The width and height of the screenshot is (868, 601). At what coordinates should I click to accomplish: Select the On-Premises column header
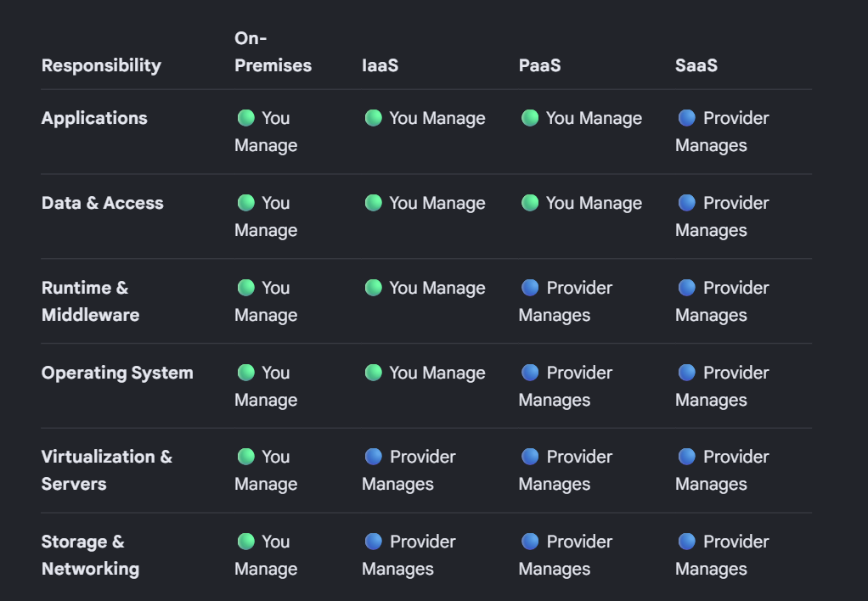273,52
